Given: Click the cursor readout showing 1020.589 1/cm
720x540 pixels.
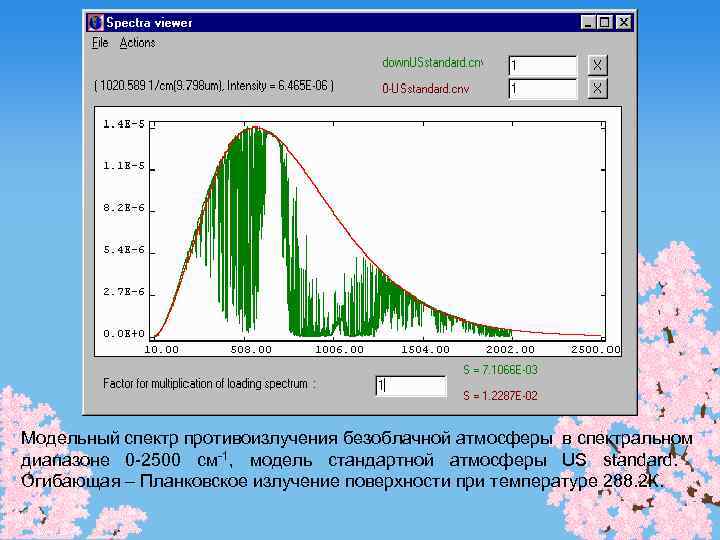Looking at the screenshot, I should tap(214, 85).
